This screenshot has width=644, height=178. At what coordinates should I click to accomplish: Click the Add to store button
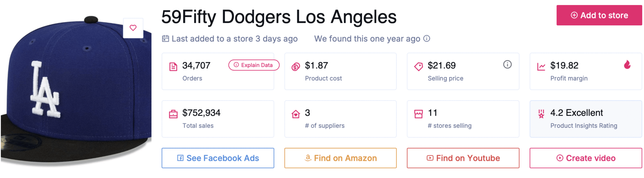[x=599, y=15]
